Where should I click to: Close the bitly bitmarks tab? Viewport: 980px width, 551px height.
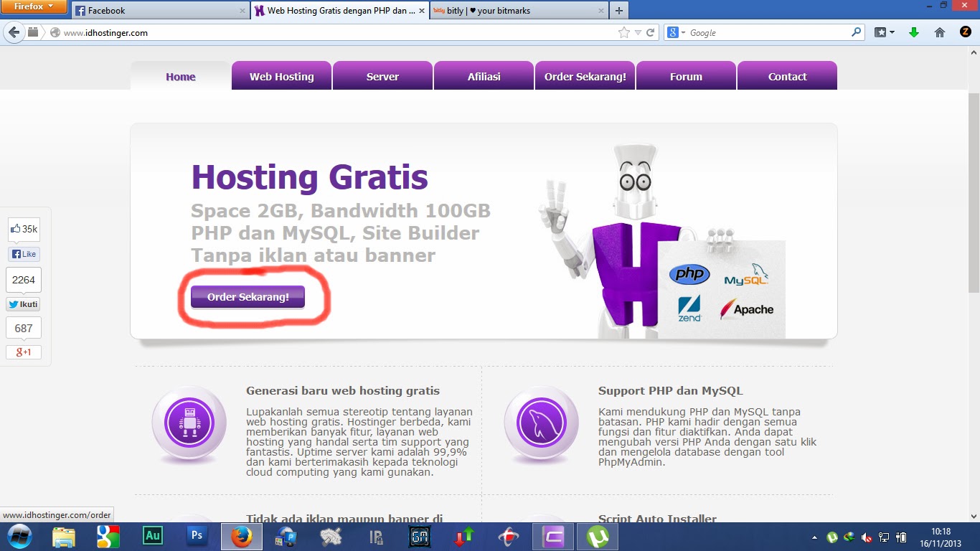coord(601,11)
